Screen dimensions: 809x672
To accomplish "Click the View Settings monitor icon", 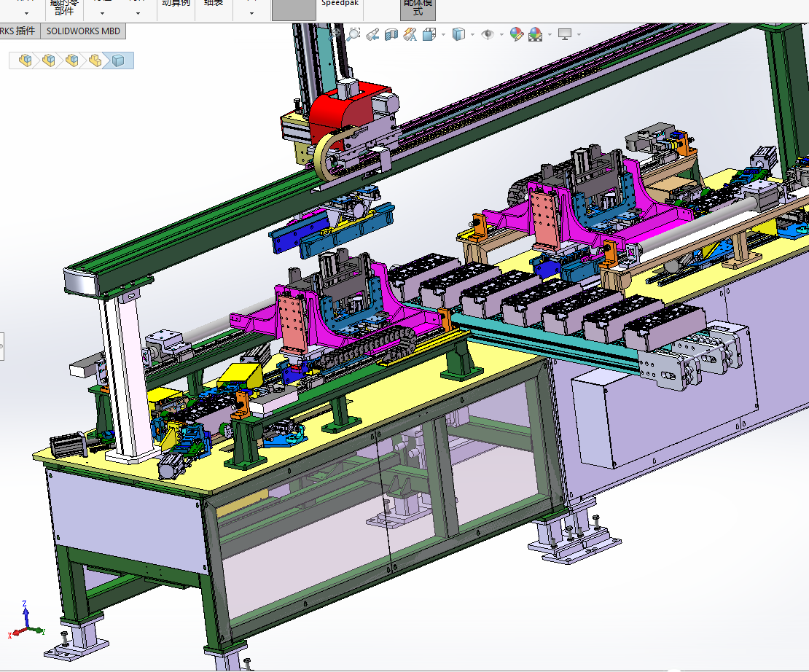I will 565,34.
